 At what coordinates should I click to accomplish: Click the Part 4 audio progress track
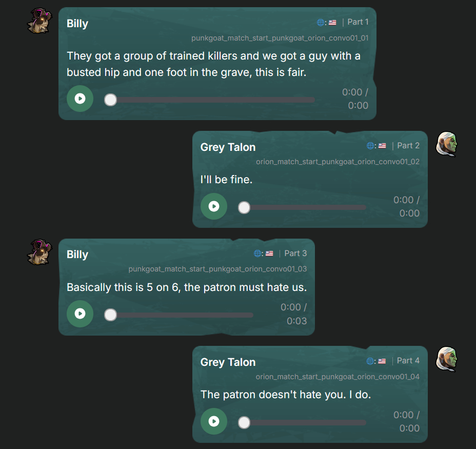click(x=305, y=422)
